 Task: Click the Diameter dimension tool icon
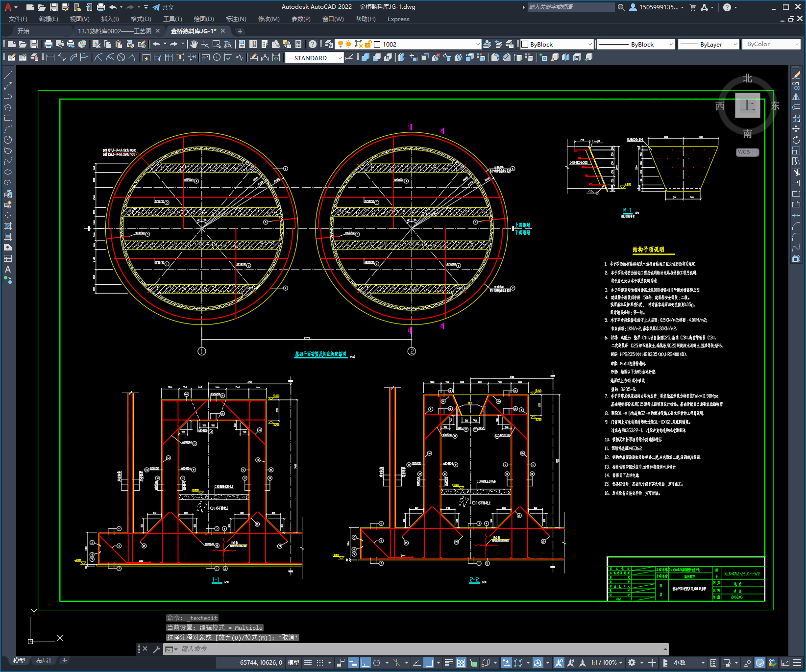click(x=121, y=57)
